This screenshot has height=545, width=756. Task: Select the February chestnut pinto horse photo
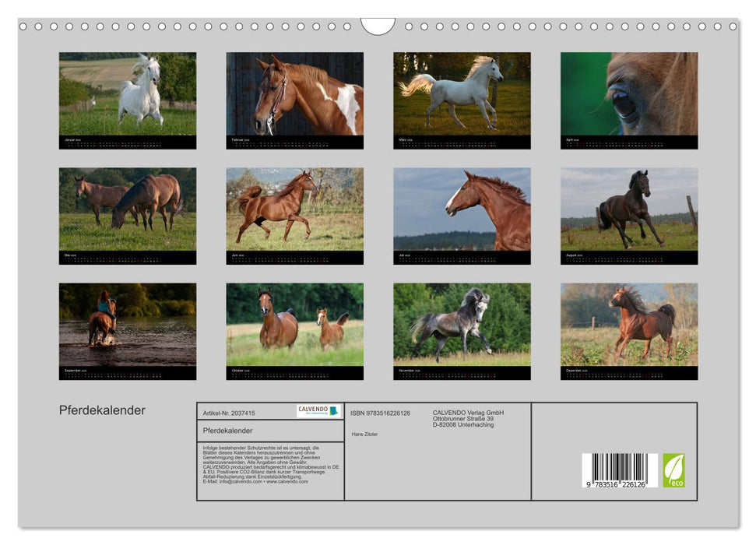(294, 94)
